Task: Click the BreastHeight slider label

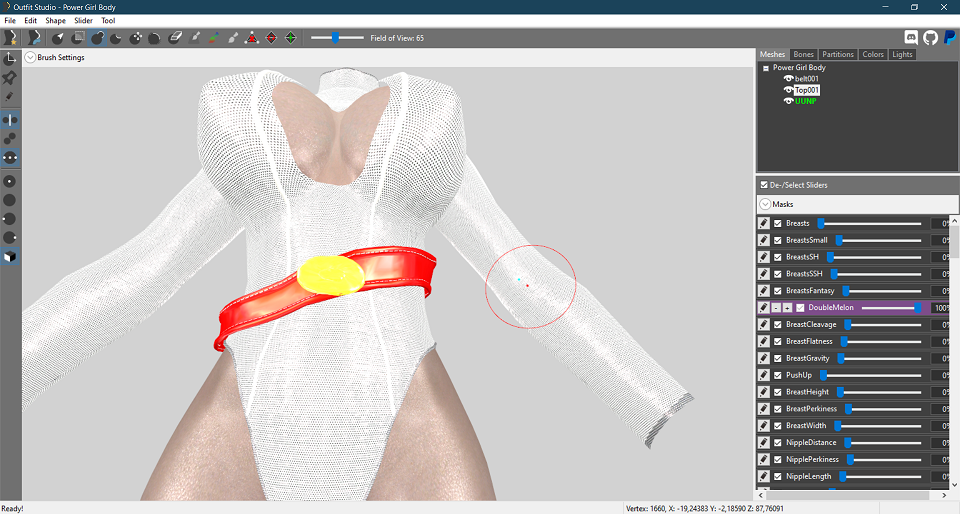Action: pyautogui.click(x=807, y=392)
